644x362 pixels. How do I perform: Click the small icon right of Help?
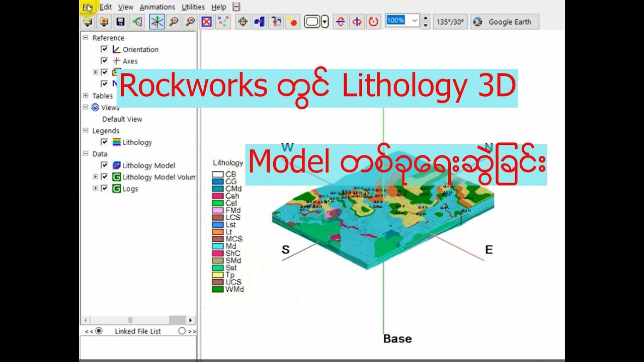[x=236, y=7]
